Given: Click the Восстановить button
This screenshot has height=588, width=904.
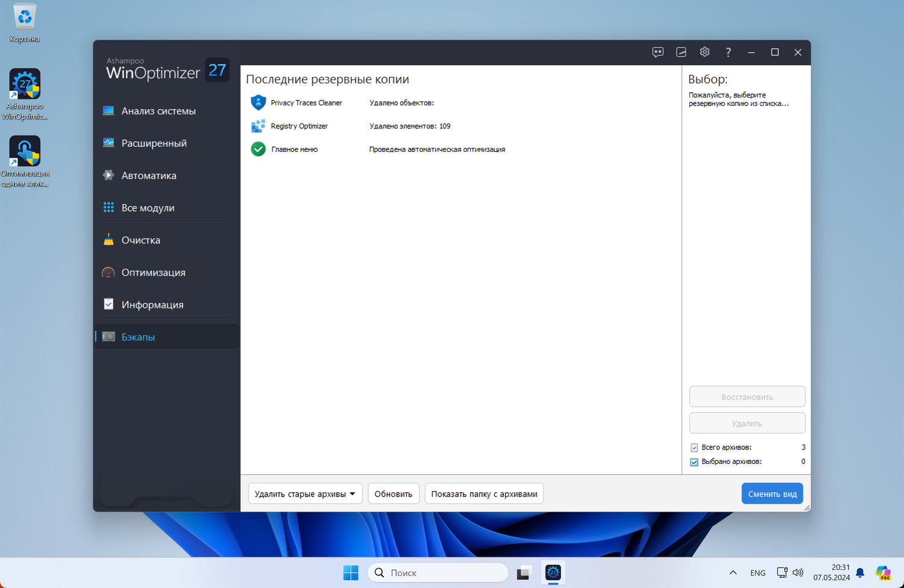Looking at the screenshot, I should pyautogui.click(x=747, y=397).
